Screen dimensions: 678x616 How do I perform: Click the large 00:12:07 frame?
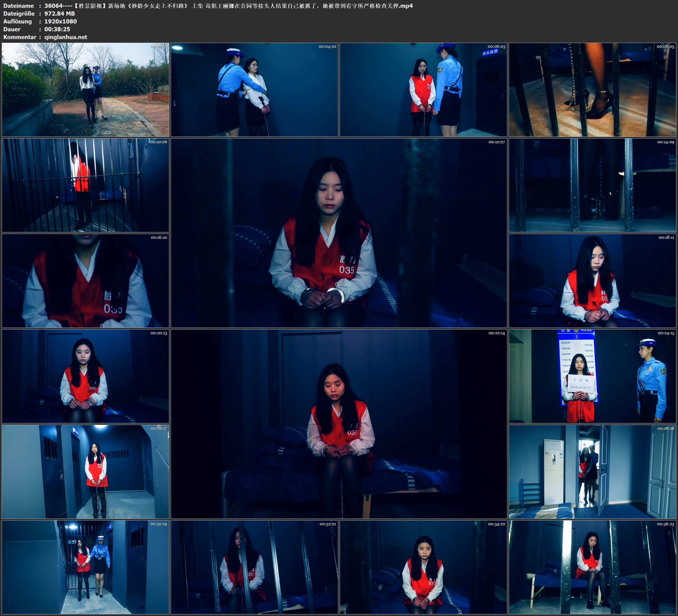[x=339, y=233]
